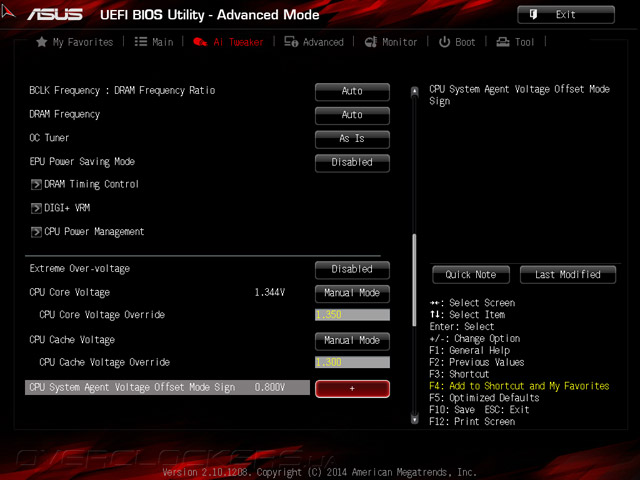Switch to the Main tab

pyautogui.click(x=154, y=42)
